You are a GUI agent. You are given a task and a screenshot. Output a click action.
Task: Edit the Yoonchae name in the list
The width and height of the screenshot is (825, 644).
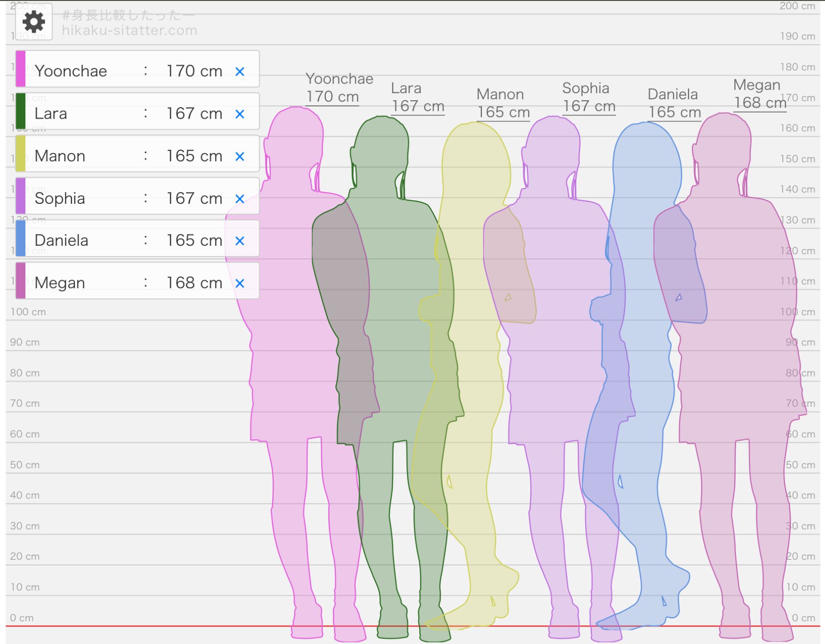pos(71,71)
